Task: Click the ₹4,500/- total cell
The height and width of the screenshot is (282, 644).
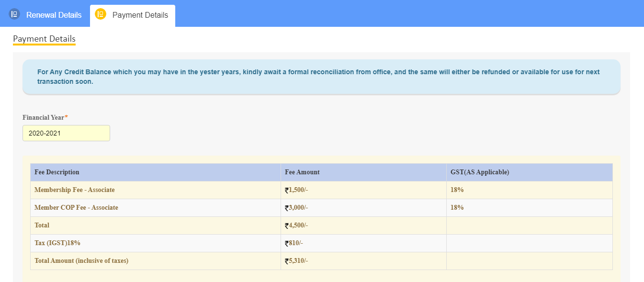Action: click(x=296, y=226)
